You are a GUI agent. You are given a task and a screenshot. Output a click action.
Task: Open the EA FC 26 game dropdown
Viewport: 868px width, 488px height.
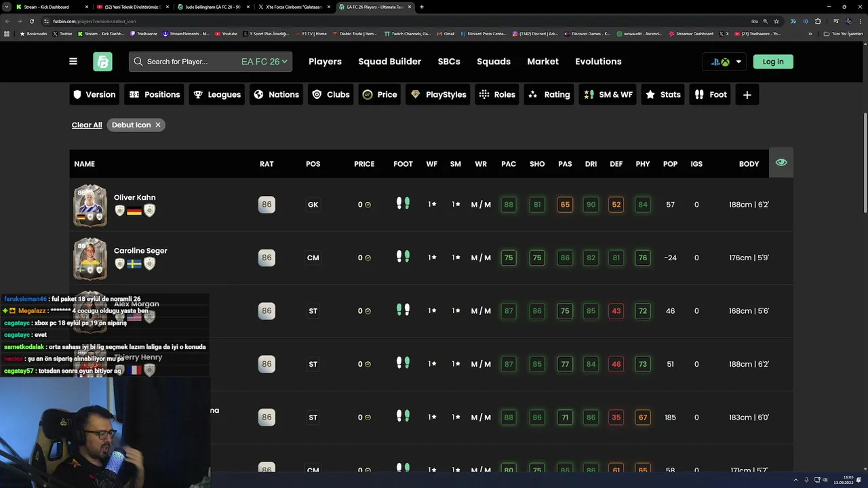[264, 62]
